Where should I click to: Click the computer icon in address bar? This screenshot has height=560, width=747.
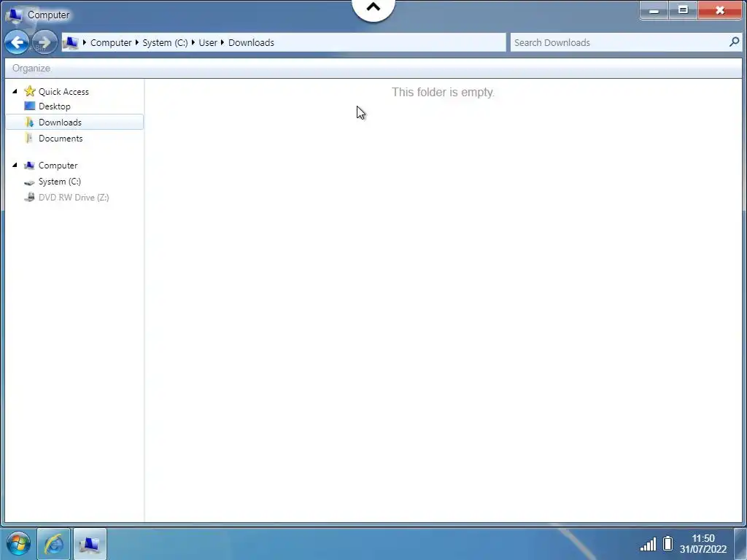(x=71, y=42)
